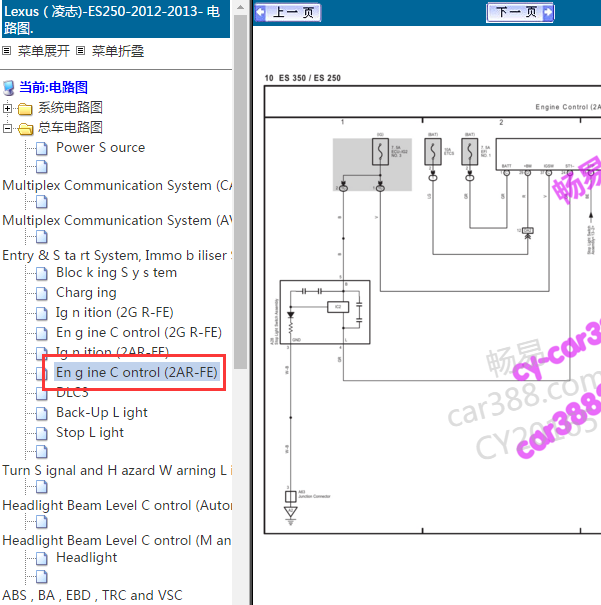The height and width of the screenshot is (605, 601).
Task: Click the 菜单展开 list icon
Action: [x=7, y=51]
